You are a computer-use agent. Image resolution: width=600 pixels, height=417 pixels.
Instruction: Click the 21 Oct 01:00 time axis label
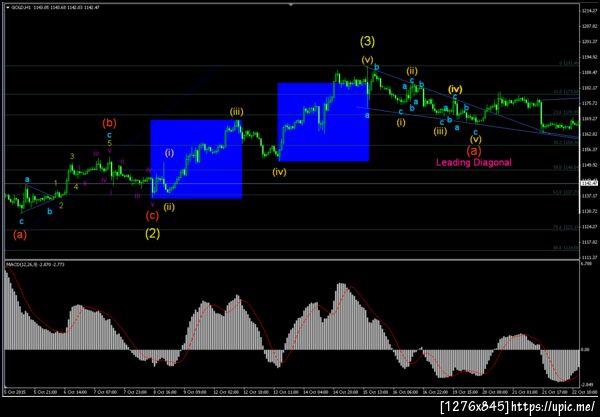click(525, 392)
